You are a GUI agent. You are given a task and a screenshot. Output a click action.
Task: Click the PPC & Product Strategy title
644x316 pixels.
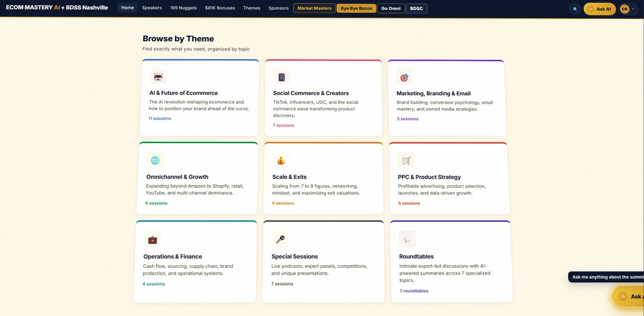pos(429,177)
